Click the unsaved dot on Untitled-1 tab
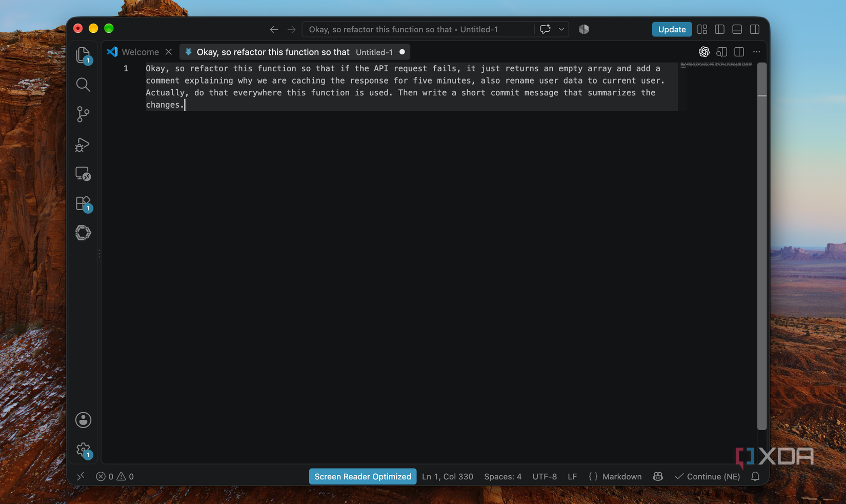This screenshot has height=504, width=846. (x=402, y=52)
